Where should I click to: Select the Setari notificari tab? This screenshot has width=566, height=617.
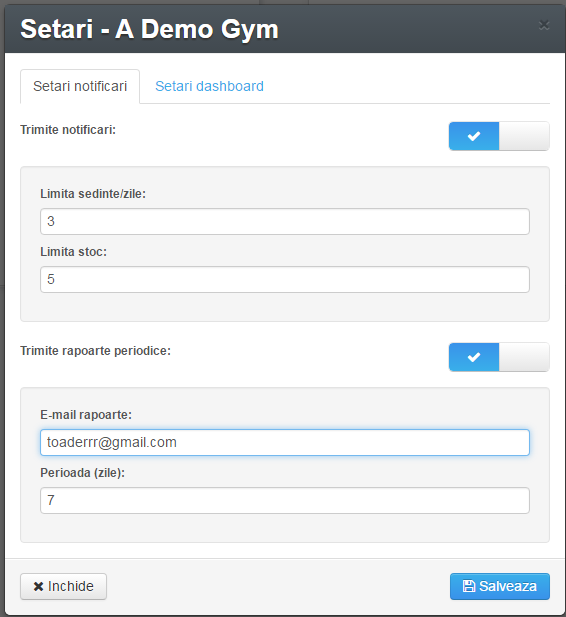tap(80, 86)
